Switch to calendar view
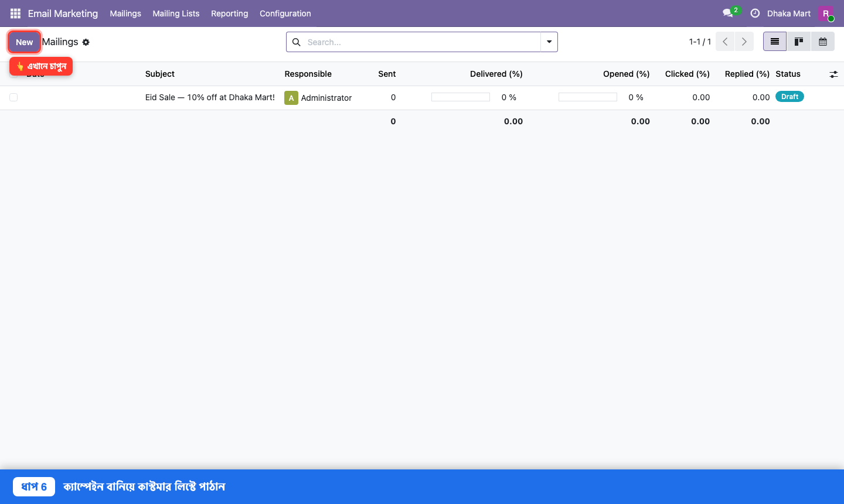Image resolution: width=844 pixels, height=504 pixels. tap(823, 42)
